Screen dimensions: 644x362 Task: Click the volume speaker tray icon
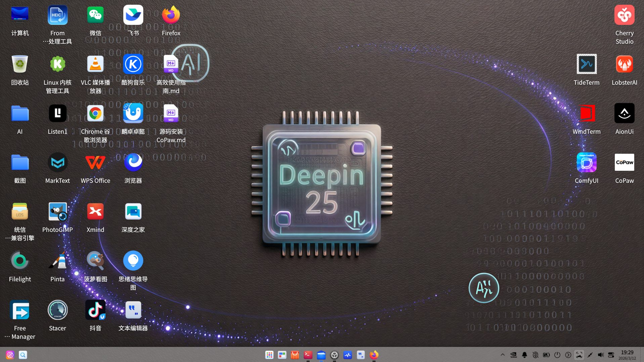click(x=601, y=355)
